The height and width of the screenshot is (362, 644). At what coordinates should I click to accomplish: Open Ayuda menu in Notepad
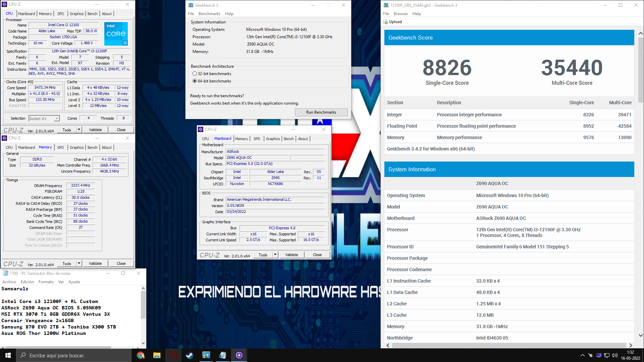click(x=74, y=282)
